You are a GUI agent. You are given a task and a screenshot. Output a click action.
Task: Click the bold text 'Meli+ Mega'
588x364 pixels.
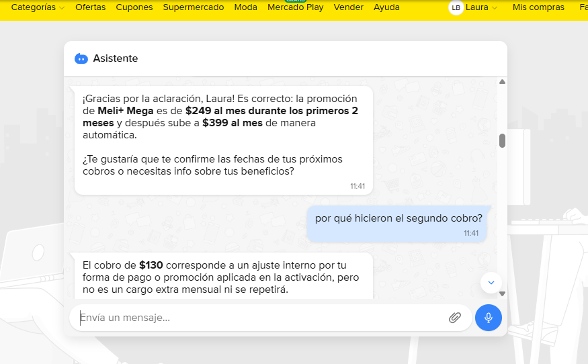pos(126,111)
